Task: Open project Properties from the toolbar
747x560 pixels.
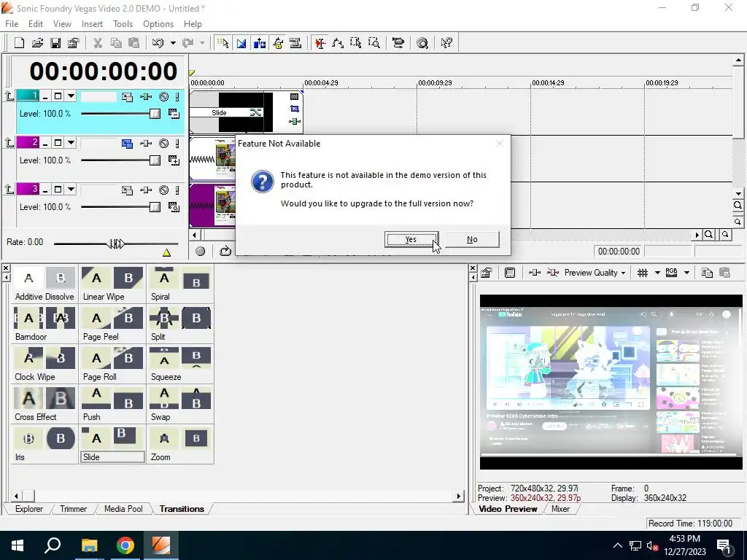Action: click(x=74, y=43)
